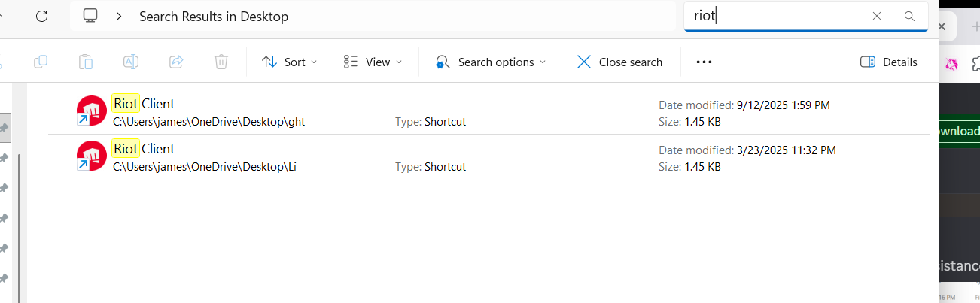Click the Delete trash can icon

pos(221,62)
